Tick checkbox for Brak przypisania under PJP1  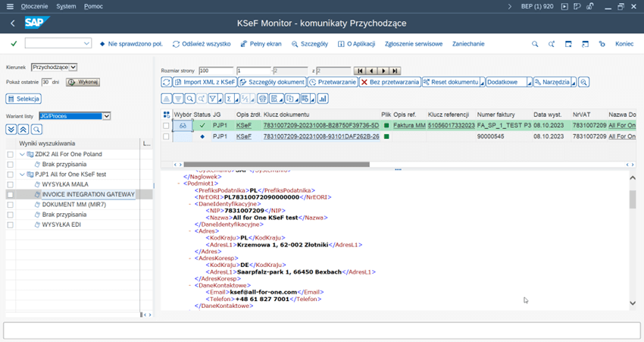point(11,215)
